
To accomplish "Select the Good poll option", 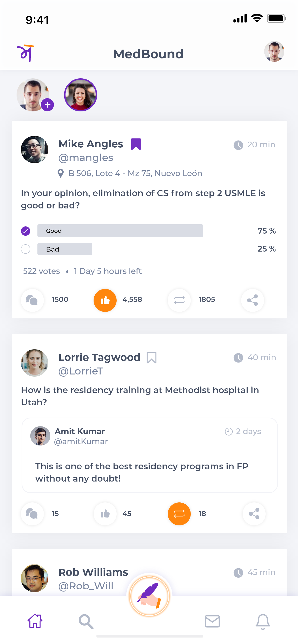I will pyautogui.click(x=25, y=231).
